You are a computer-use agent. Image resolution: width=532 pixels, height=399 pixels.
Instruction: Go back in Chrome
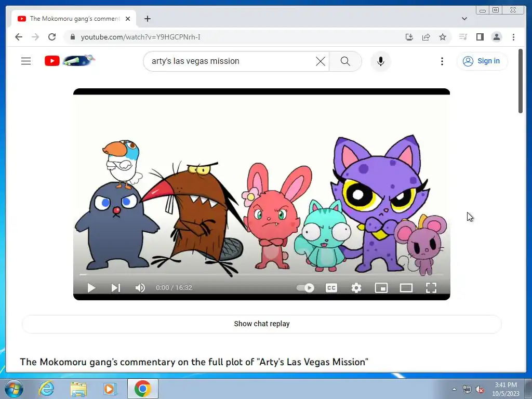(x=19, y=37)
